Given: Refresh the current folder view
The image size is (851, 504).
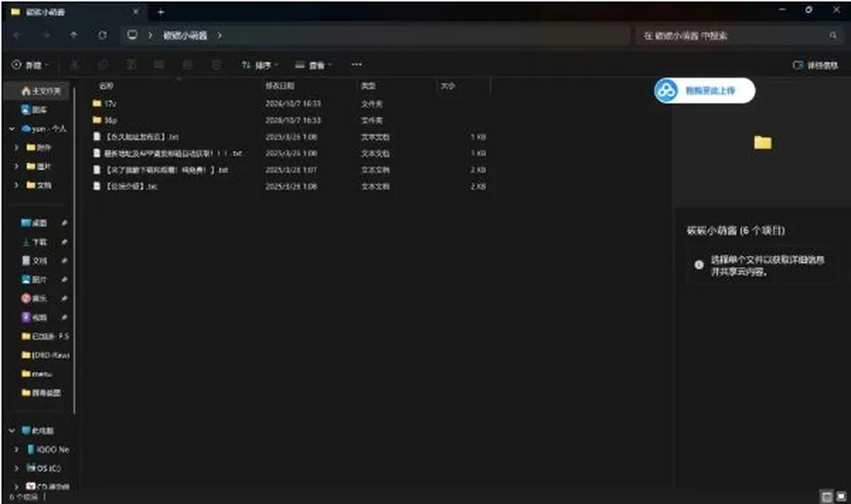Looking at the screenshot, I should [x=102, y=35].
